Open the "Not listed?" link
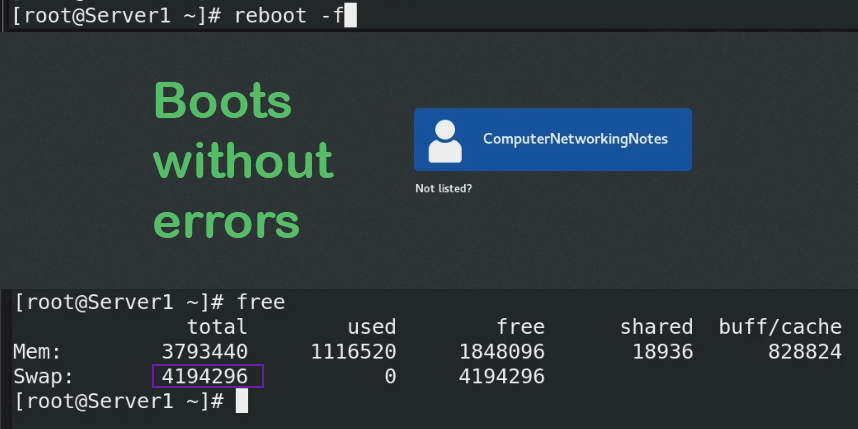Screen dimensions: 858x429 (443, 189)
